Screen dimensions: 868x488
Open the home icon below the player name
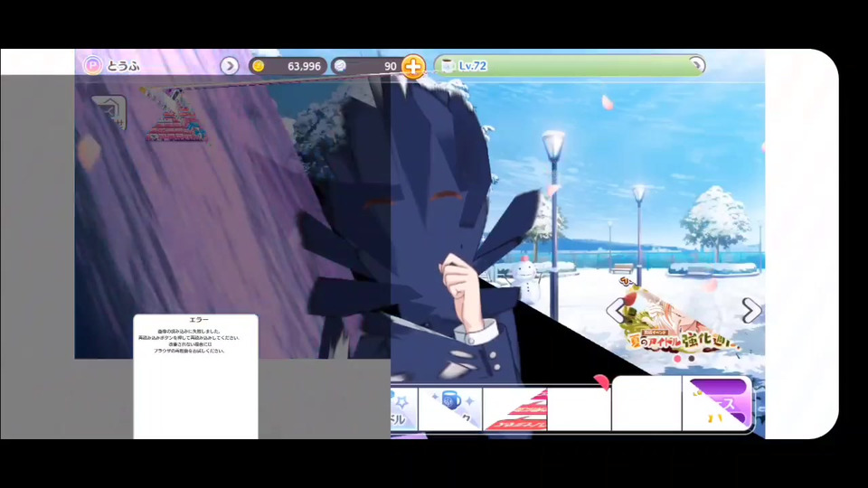[x=109, y=113]
